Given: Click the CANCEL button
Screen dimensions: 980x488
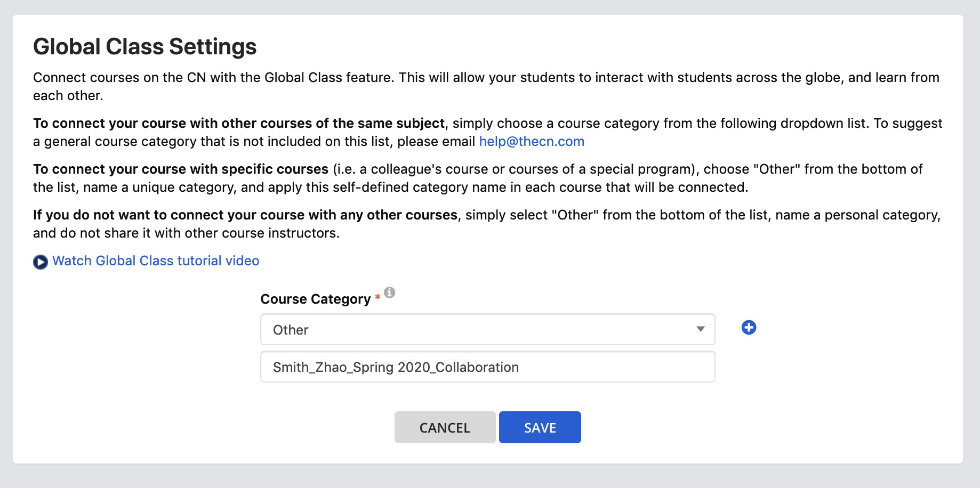Looking at the screenshot, I should click(445, 427).
